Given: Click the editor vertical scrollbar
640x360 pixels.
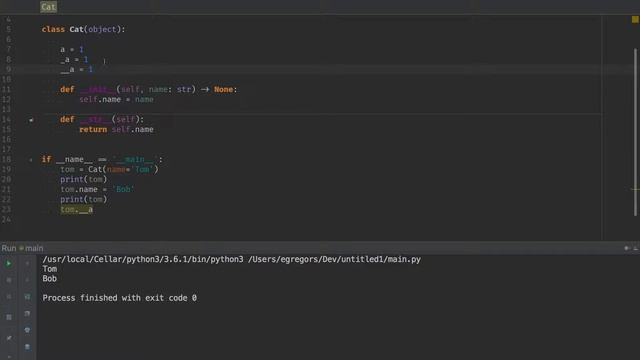Looking at the screenshot, I should [635, 132].
